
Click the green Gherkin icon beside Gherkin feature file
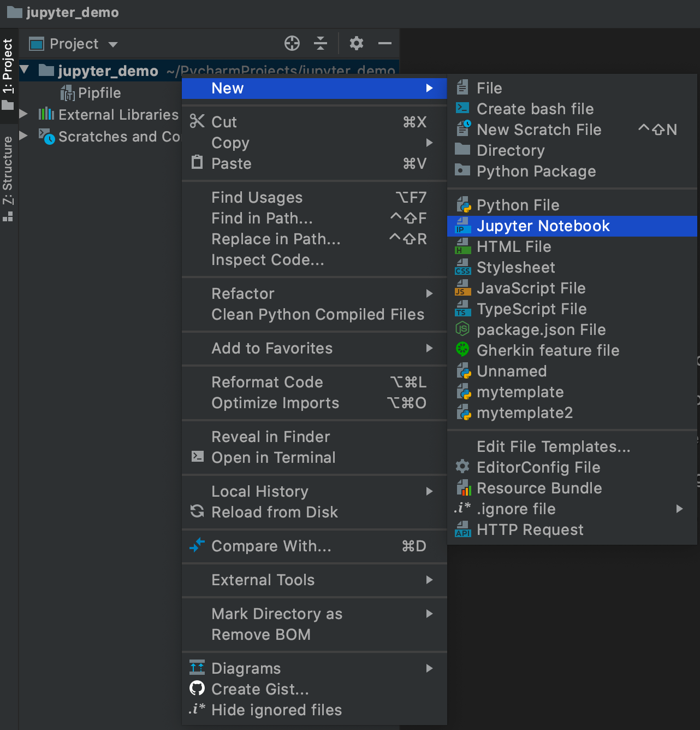tap(462, 349)
